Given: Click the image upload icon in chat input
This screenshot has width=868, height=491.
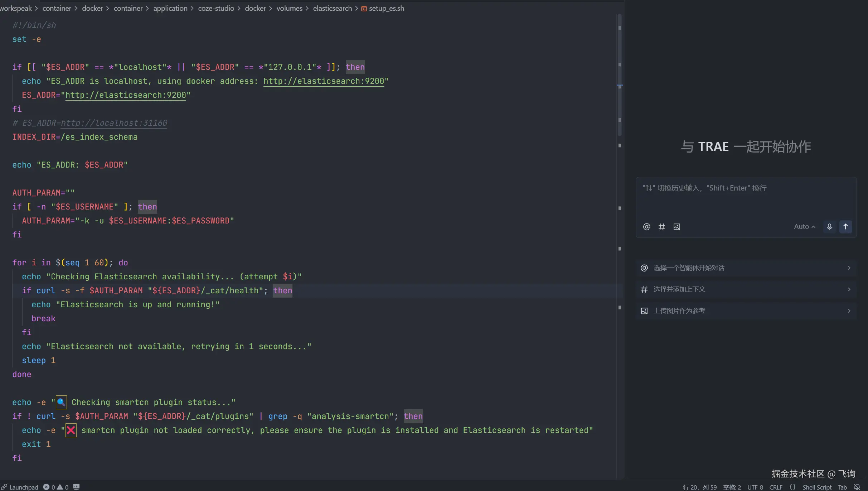Looking at the screenshot, I should click(677, 227).
